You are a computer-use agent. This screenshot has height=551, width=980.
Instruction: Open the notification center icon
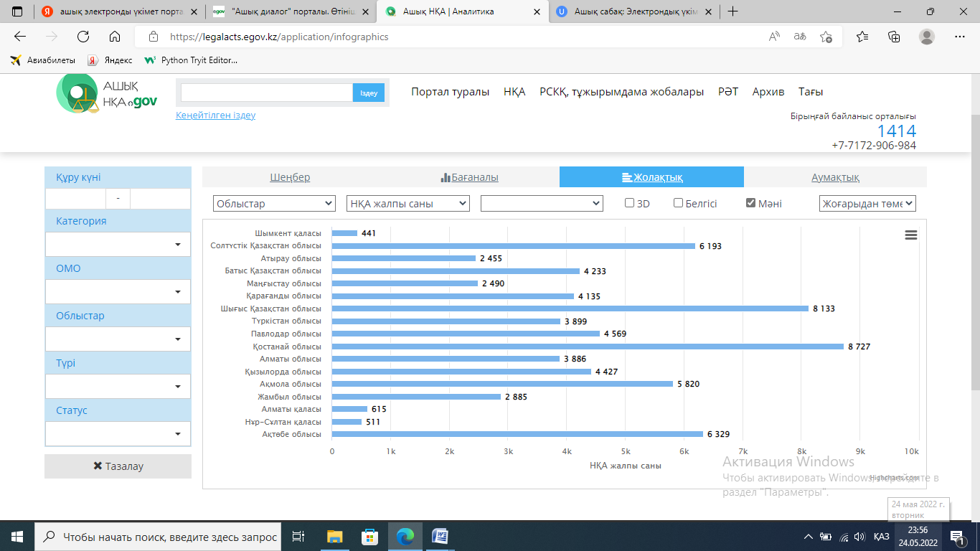click(x=956, y=536)
